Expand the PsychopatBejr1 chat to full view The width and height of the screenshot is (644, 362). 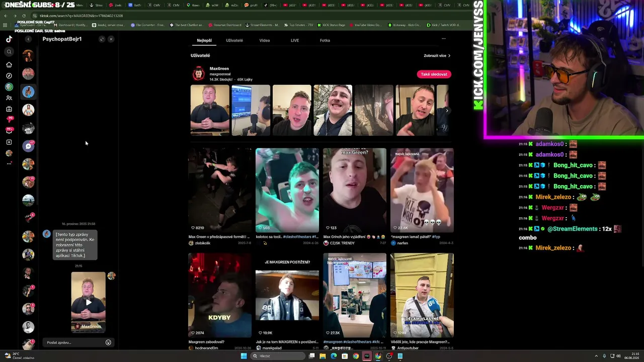click(x=102, y=39)
